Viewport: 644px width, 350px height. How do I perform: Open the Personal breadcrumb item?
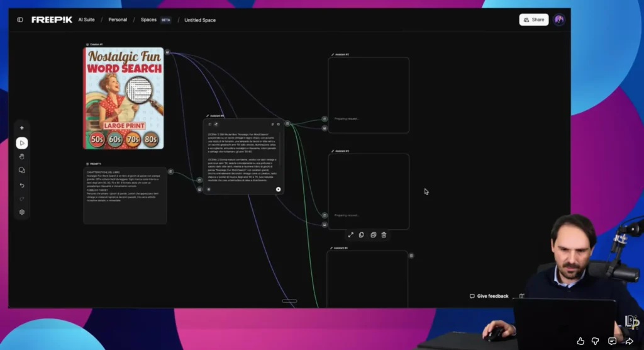118,20
